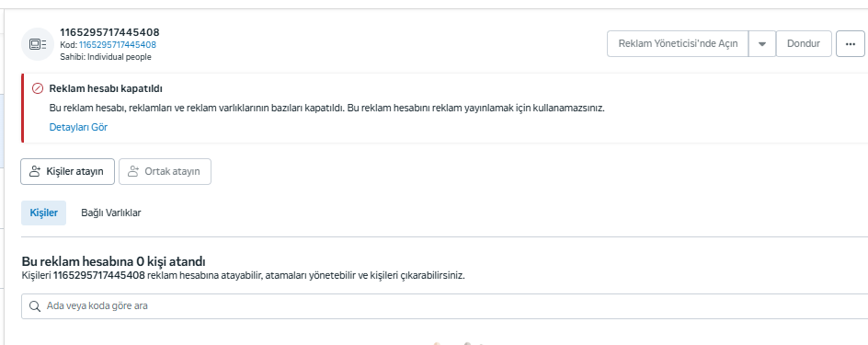Screen dimensions: 868x345
Task: Switch to the Bağlı Varlıklar tab
Action: point(110,213)
